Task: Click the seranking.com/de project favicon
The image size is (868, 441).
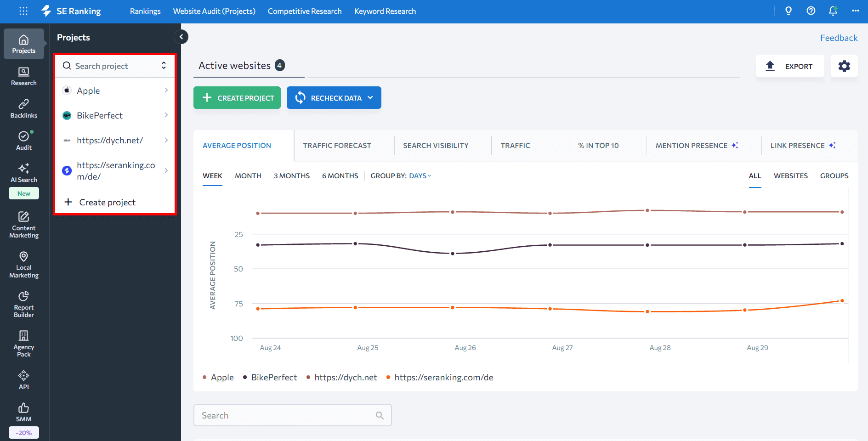Action: pyautogui.click(x=67, y=170)
